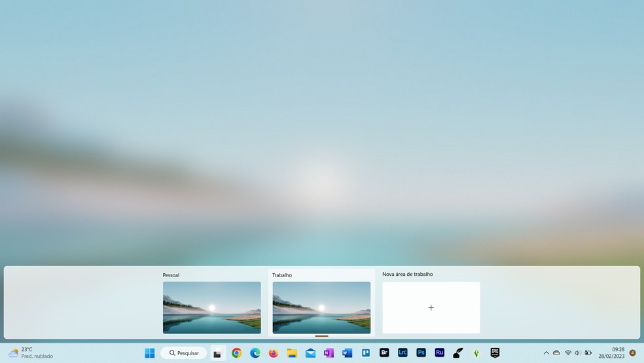Open Adobe Premiere Rush (Ru) icon

[439, 353]
